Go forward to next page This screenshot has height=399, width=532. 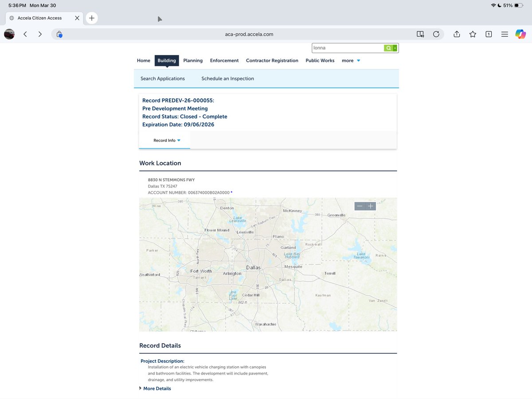point(40,34)
